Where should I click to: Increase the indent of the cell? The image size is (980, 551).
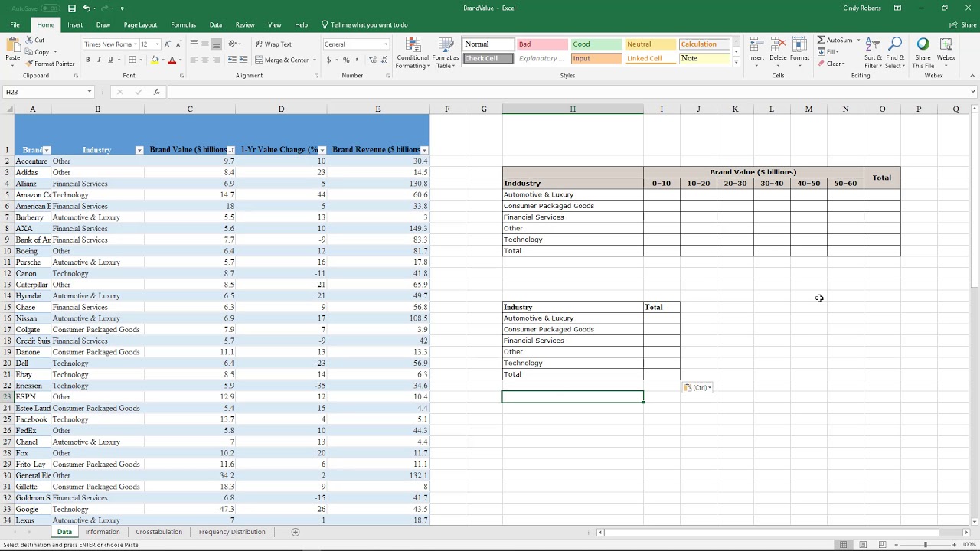[243, 60]
